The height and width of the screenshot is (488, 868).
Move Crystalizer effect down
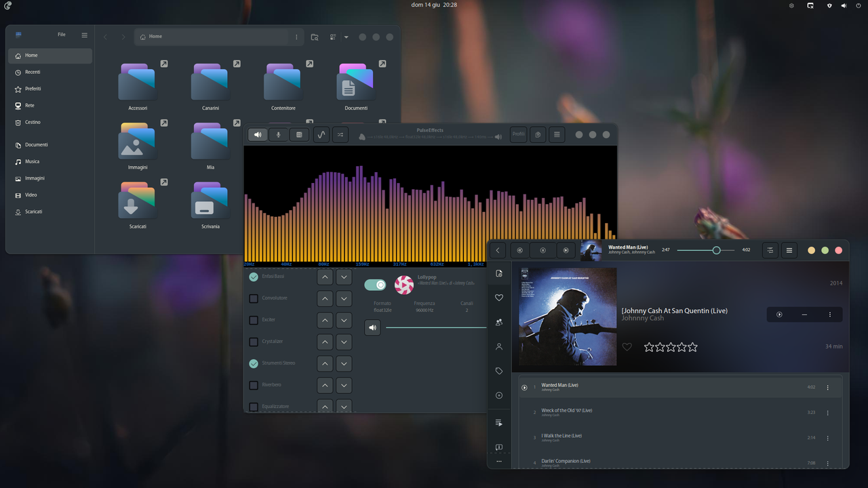coord(344,342)
